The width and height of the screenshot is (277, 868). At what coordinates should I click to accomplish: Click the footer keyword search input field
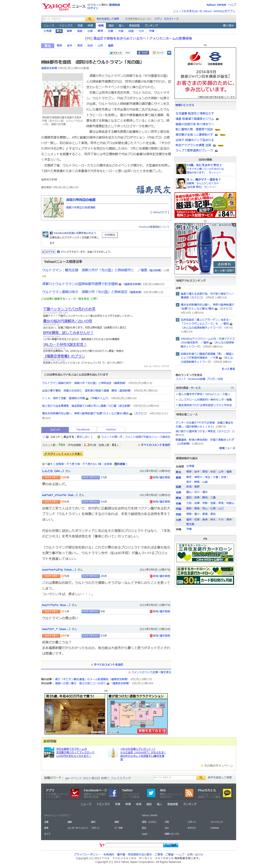(175, 778)
